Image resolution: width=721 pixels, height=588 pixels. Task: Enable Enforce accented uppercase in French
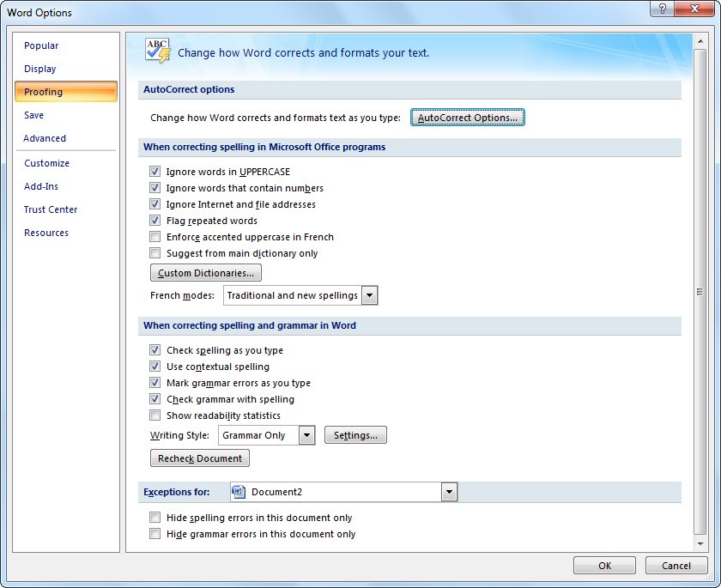click(155, 237)
